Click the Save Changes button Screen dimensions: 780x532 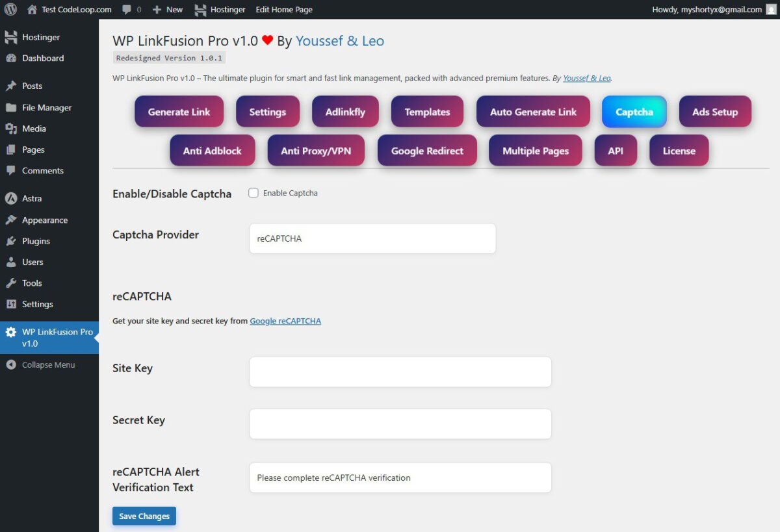coord(144,516)
